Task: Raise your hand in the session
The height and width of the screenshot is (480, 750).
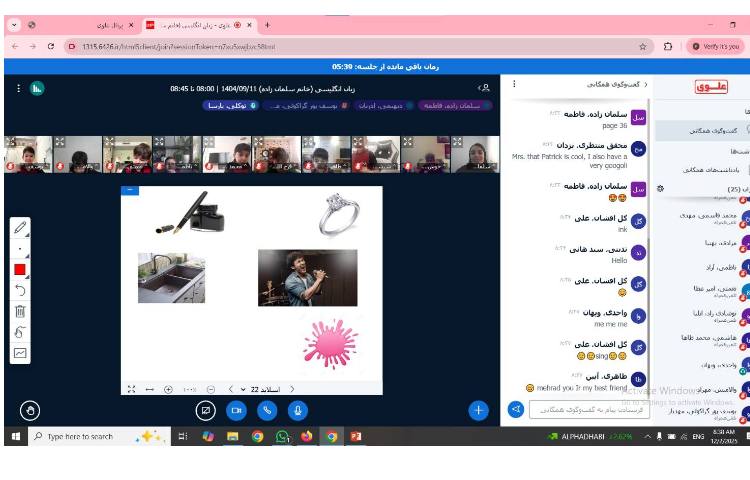Action: pos(30,410)
